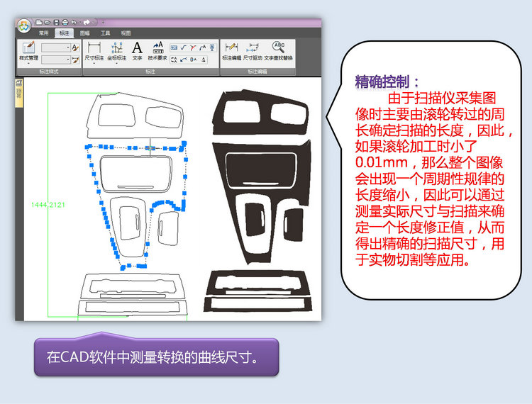Expand the 坐标标注 dropdown arrow
The width and height of the screenshot is (532, 404).
tap(117, 63)
